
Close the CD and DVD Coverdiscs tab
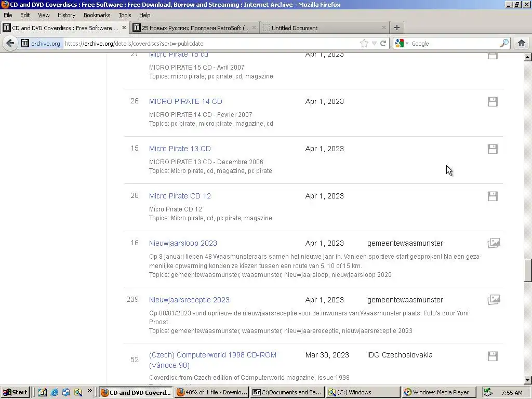124,28
